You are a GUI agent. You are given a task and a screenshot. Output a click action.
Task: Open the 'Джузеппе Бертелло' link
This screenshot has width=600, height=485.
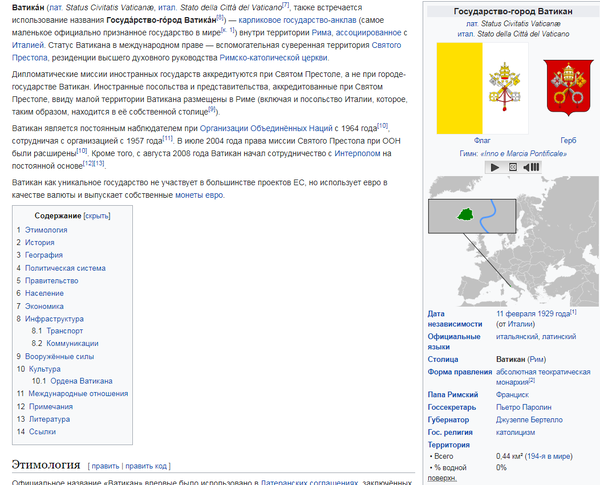529,420
